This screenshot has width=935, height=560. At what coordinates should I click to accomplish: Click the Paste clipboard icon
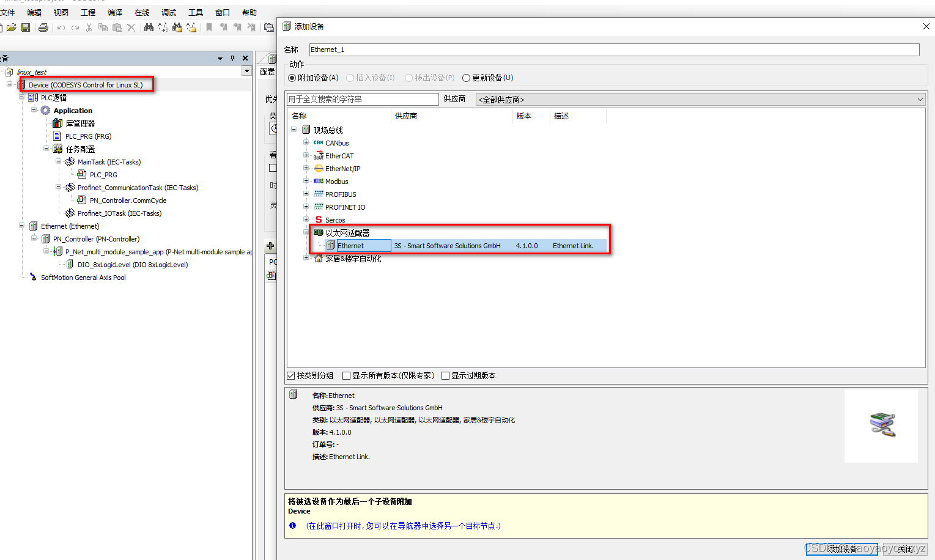coord(117,28)
